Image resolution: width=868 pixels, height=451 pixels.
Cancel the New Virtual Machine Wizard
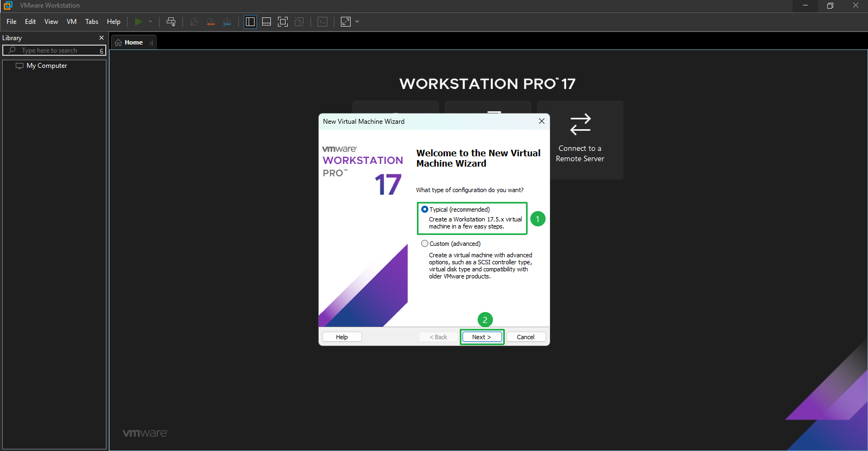(525, 337)
